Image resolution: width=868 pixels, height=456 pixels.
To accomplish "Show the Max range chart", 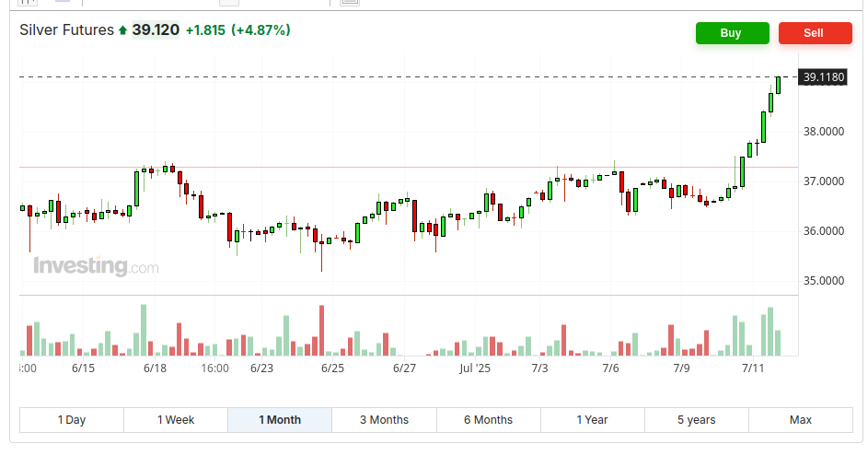I will coord(801,420).
